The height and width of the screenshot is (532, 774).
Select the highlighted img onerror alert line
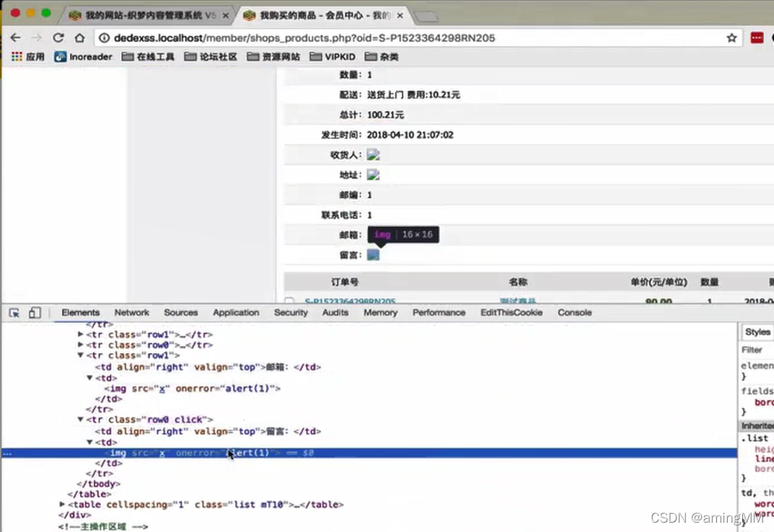tap(369, 453)
